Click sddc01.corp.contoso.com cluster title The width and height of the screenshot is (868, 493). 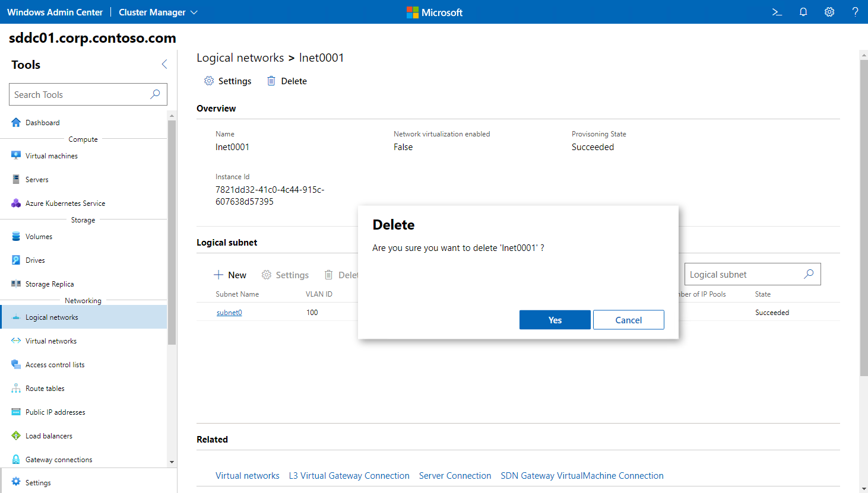pyautogui.click(x=93, y=38)
